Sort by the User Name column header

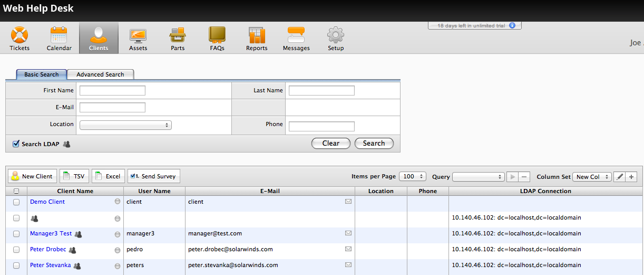pyautogui.click(x=154, y=191)
